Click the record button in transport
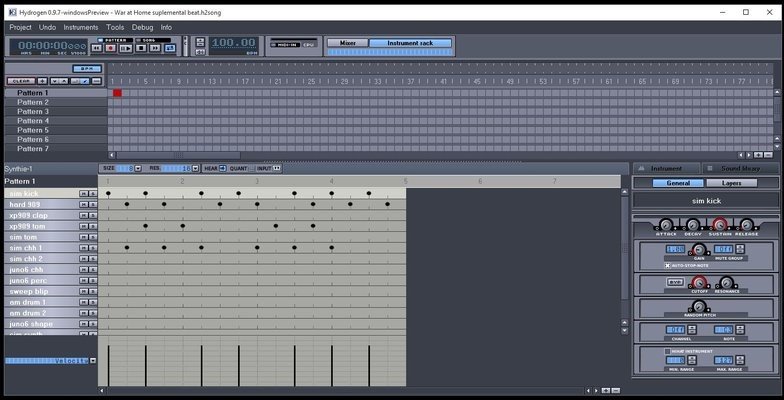 [x=111, y=48]
